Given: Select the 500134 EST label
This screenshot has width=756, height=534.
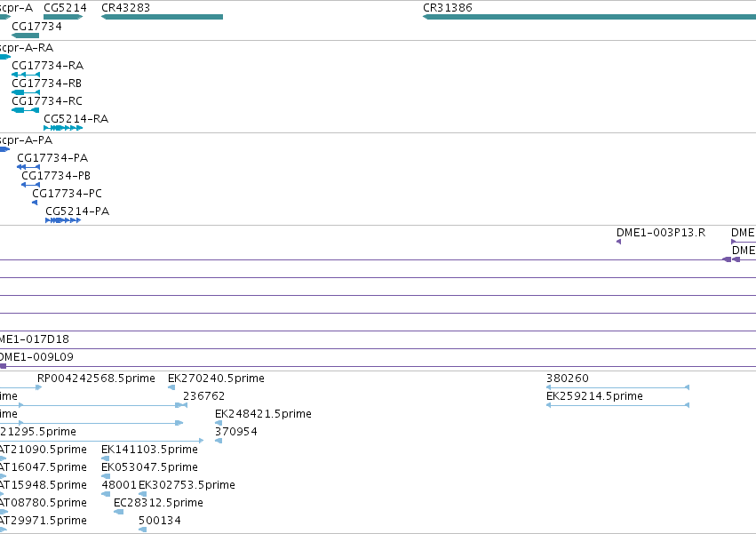Looking at the screenshot, I should point(160,521).
